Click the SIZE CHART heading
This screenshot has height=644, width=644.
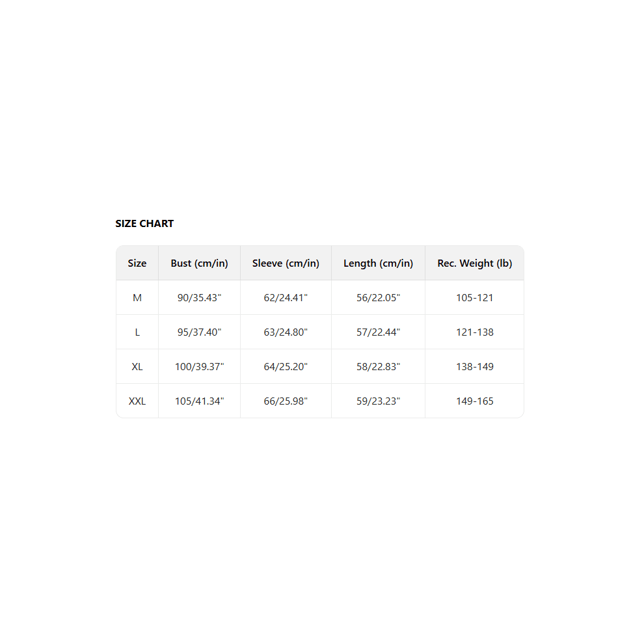click(x=144, y=223)
